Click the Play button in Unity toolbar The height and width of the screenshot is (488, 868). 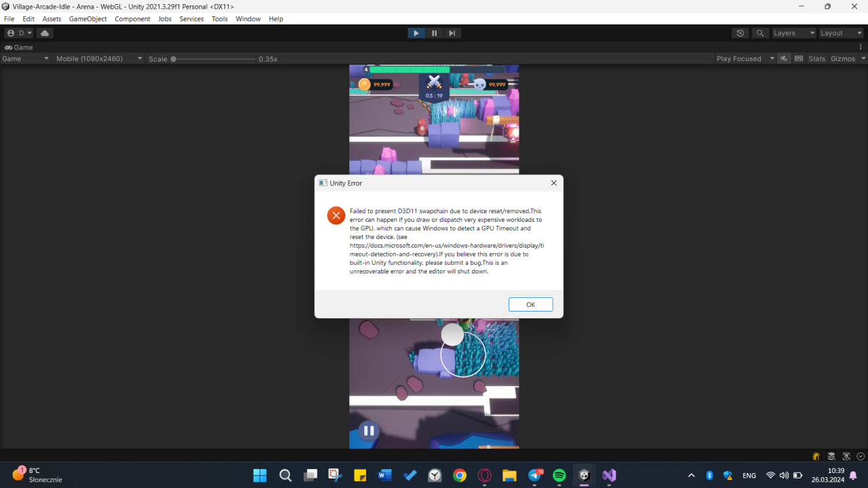point(416,33)
